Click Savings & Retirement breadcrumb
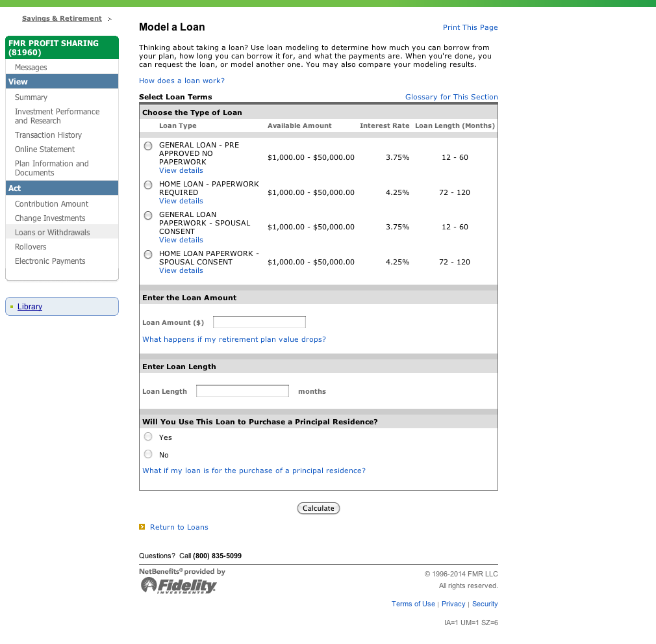This screenshot has height=644, width=656. pos(62,19)
